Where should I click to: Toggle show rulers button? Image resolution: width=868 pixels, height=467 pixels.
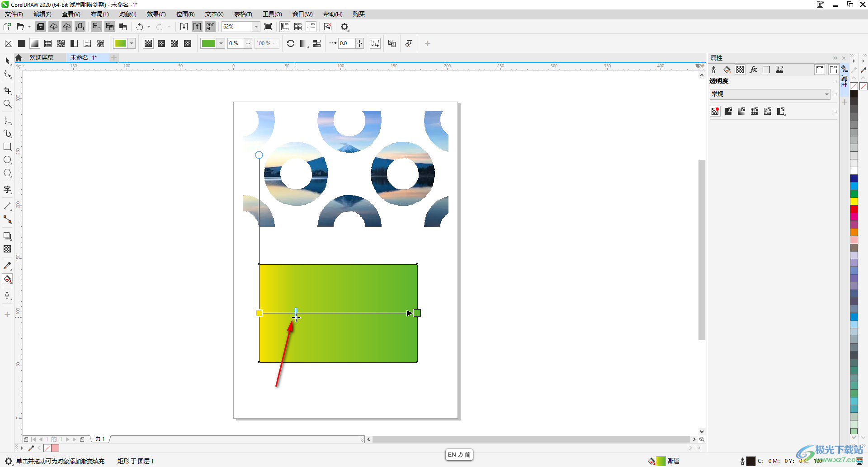pos(285,27)
